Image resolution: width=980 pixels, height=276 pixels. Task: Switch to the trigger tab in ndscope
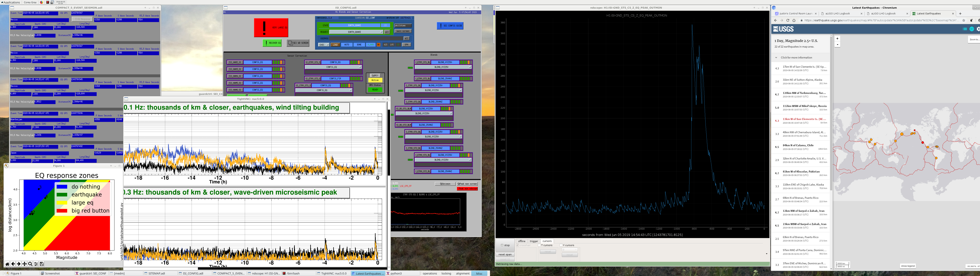click(x=534, y=241)
